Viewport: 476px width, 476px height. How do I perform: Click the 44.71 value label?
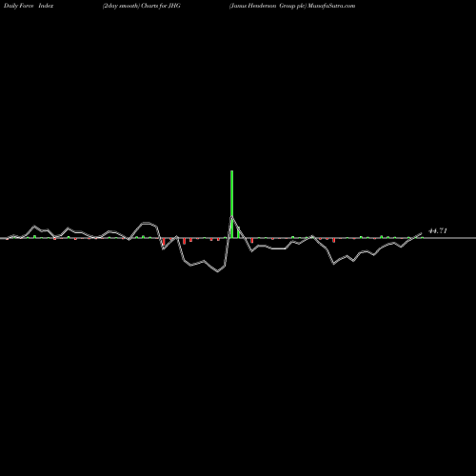tap(438, 230)
